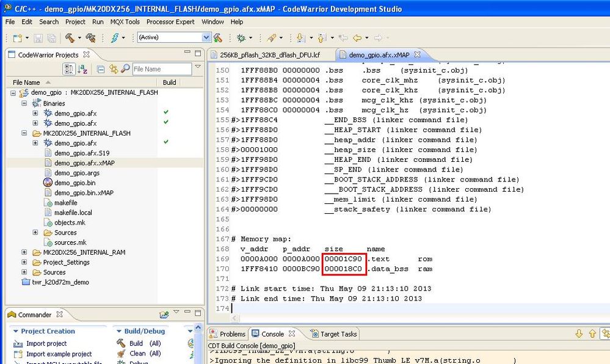Click the Link with Editor arrows icon
The image size is (610, 364).
click(113, 69)
